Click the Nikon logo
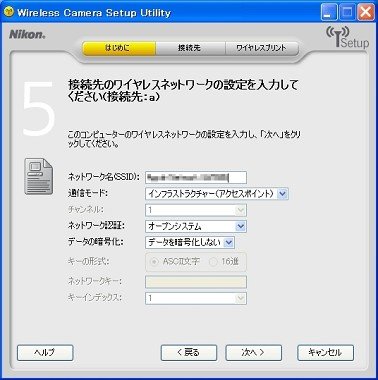Viewport: 378px width, 380px height. click(x=27, y=34)
